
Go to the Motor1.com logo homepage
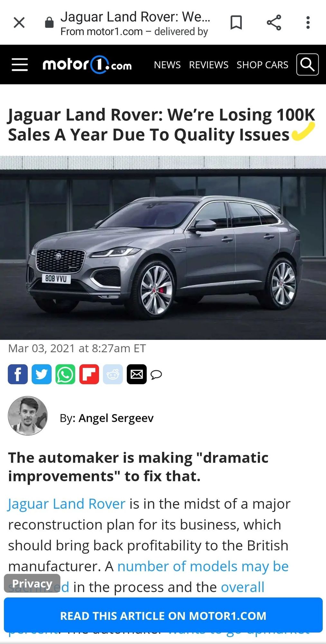click(87, 65)
